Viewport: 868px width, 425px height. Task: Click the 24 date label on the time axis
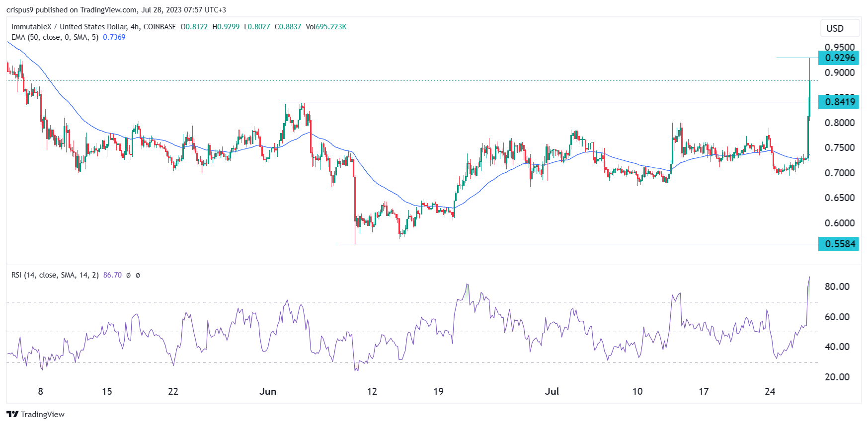(770, 391)
